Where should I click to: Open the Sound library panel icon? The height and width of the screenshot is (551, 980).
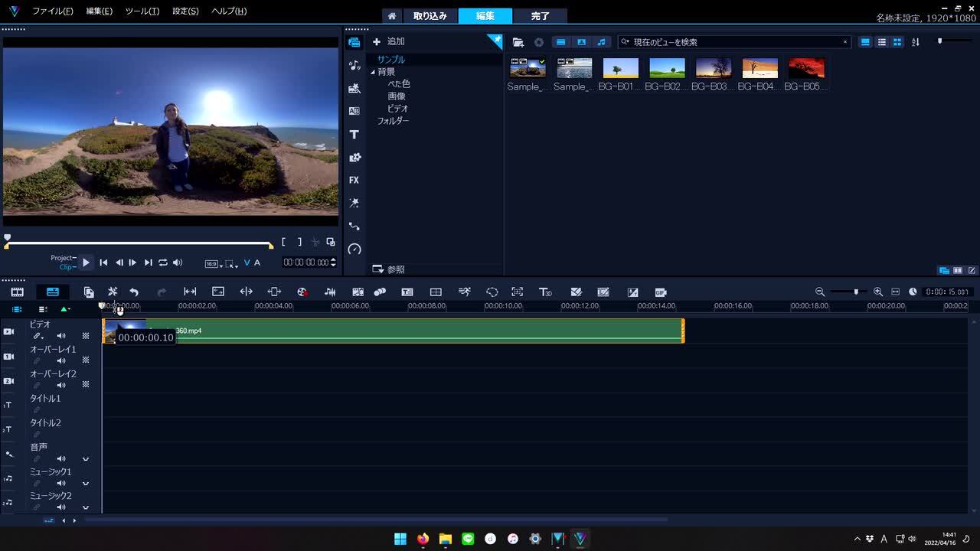coord(354,65)
